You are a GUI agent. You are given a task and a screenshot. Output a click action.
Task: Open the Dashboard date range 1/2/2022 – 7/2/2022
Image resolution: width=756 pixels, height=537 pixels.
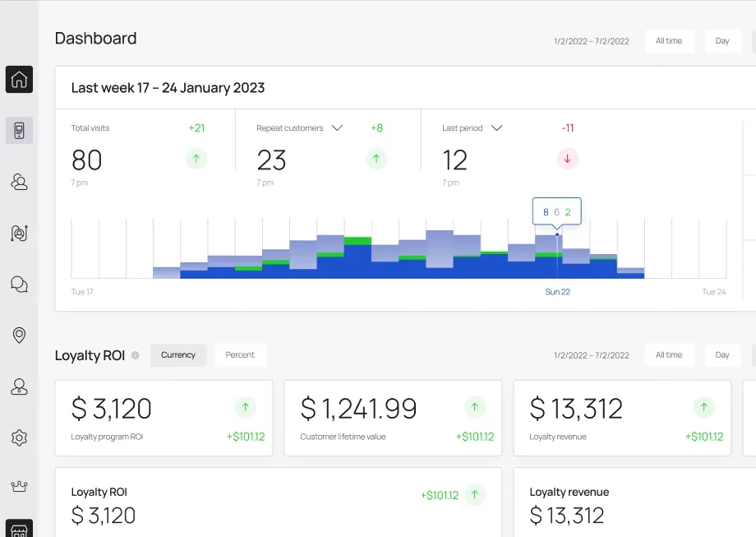pyautogui.click(x=592, y=41)
